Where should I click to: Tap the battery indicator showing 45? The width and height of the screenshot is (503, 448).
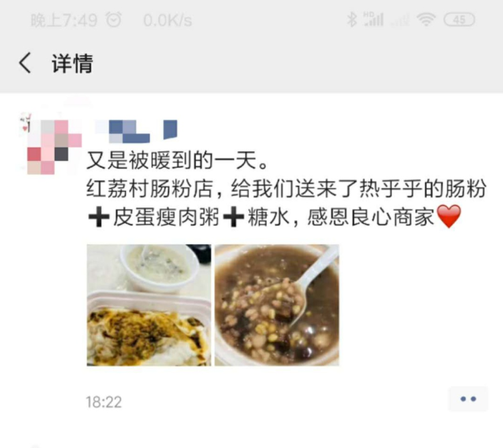pyautogui.click(x=459, y=19)
